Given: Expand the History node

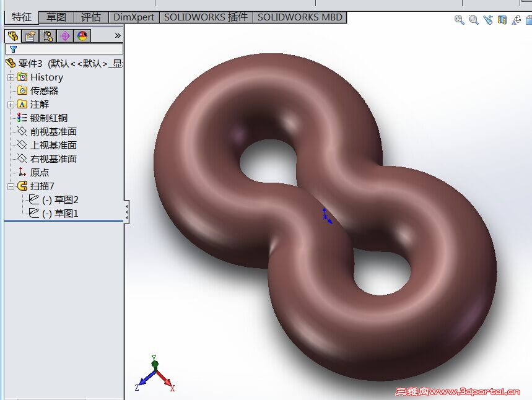Looking at the screenshot, I should pyautogui.click(x=11, y=77).
